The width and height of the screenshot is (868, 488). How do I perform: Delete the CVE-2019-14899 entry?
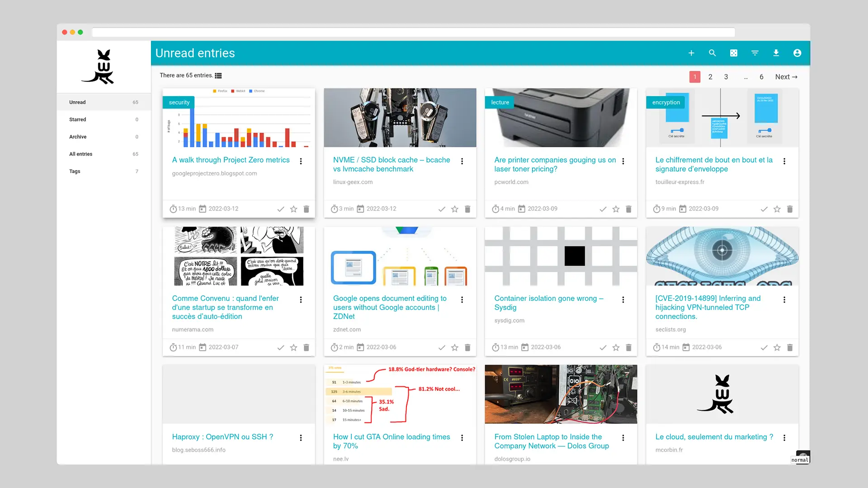coord(790,347)
